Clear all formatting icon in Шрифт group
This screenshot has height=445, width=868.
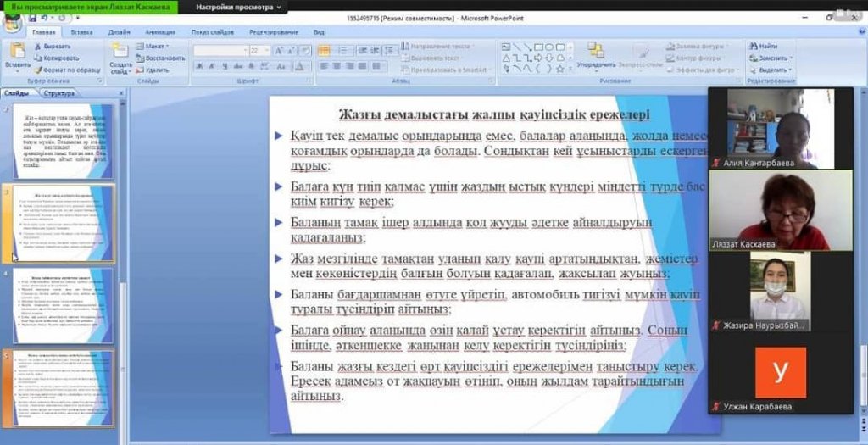pos(305,50)
